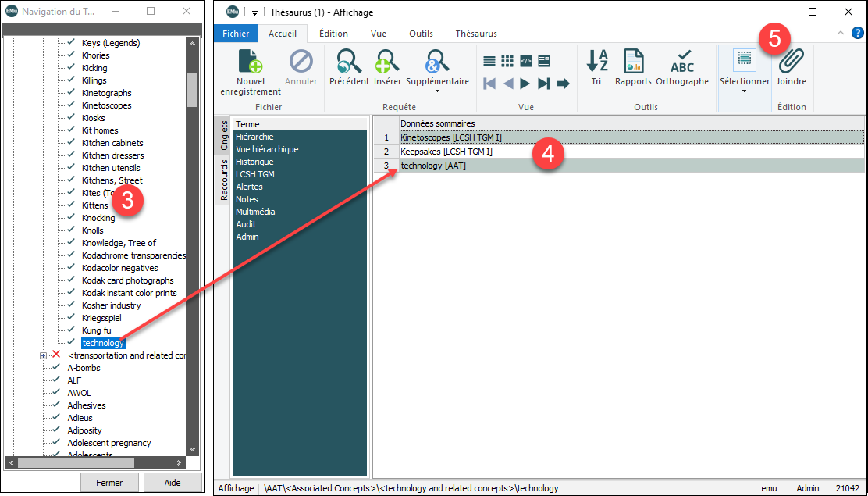Image resolution: width=868 pixels, height=496 pixels.
Task: Toggle the check mark next to Kinetoscopes
Action: (x=71, y=105)
